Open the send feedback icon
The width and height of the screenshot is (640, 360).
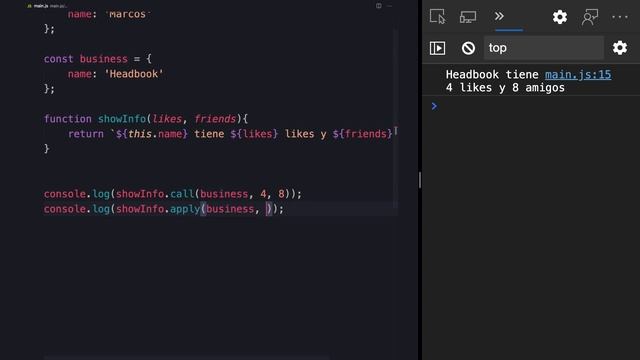click(590, 17)
